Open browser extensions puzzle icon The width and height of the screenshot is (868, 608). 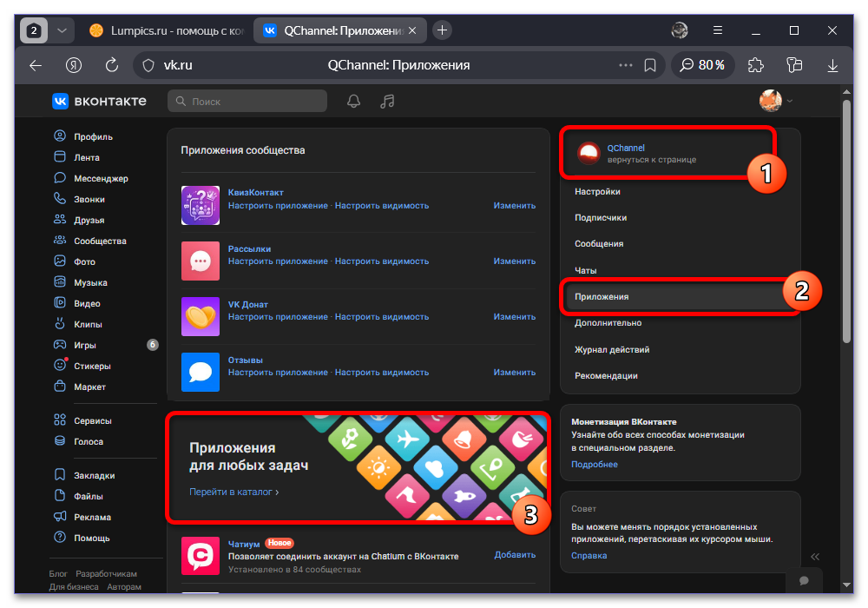756,65
